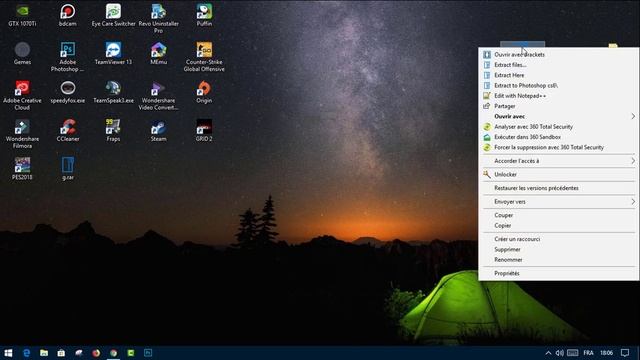Select the MEmu desktop icon
Image resolution: width=640 pixels, height=360 pixels.
[x=158, y=53]
